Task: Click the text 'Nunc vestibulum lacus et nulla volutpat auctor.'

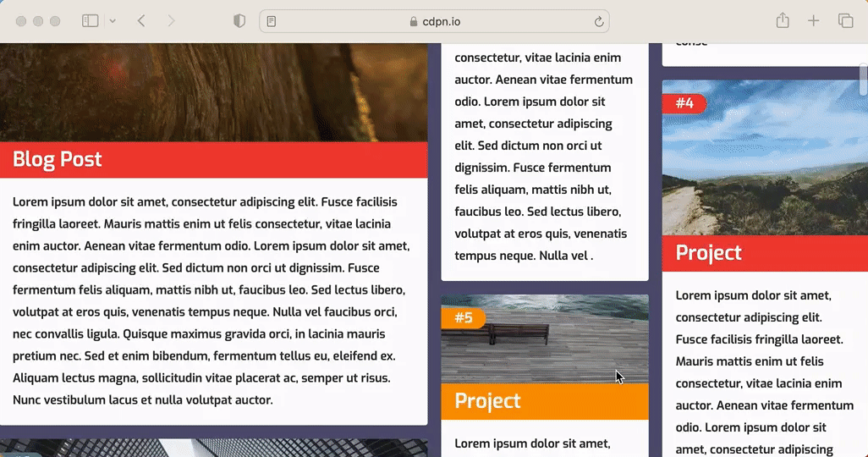Action: [143, 400]
